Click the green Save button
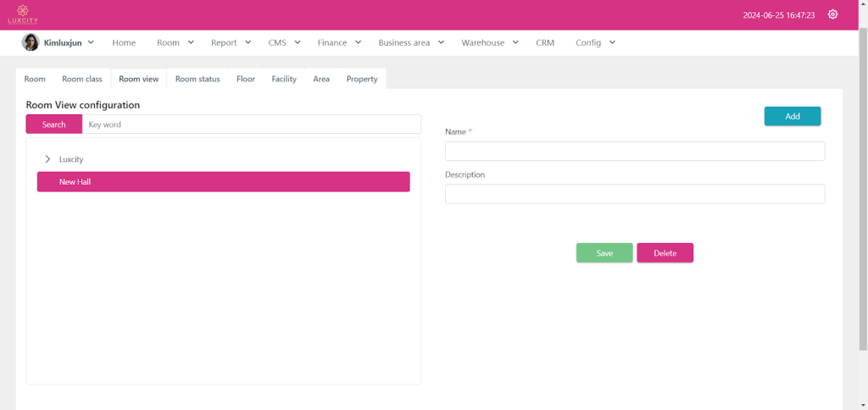Viewport: 868px width, 410px height. coord(604,253)
